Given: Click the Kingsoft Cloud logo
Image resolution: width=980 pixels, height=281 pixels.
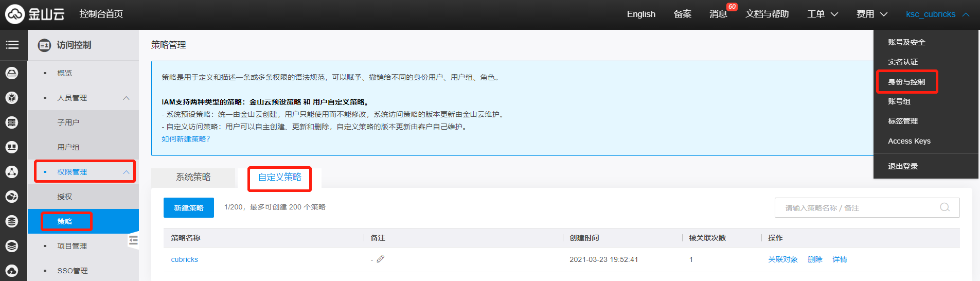Looking at the screenshot, I should (x=35, y=14).
